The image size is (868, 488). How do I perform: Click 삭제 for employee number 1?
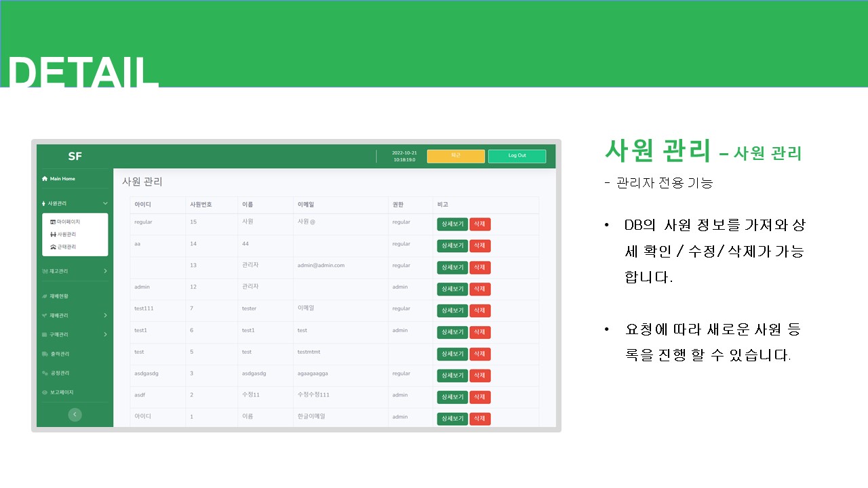(479, 419)
